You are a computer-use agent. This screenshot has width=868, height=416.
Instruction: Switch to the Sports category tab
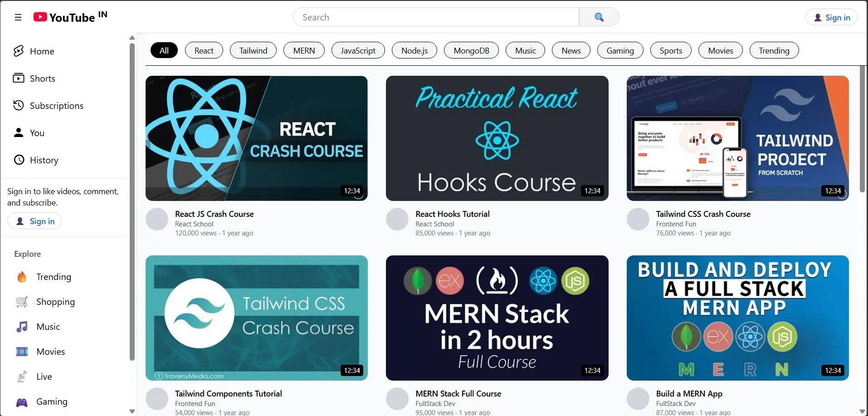click(x=671, y=50)
